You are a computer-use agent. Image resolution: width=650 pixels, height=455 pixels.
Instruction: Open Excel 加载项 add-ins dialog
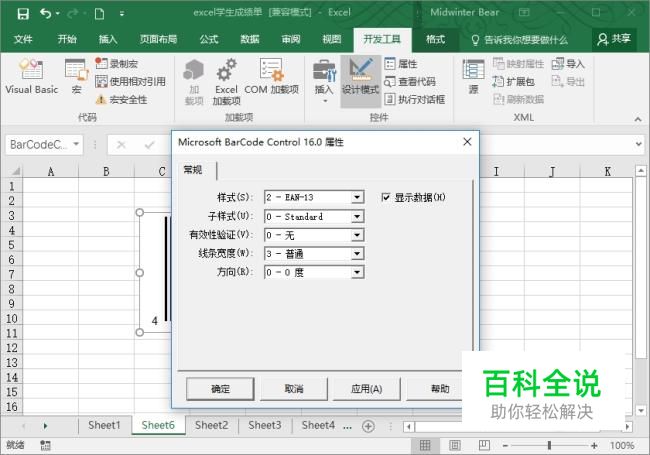click(x=226, y=82)
